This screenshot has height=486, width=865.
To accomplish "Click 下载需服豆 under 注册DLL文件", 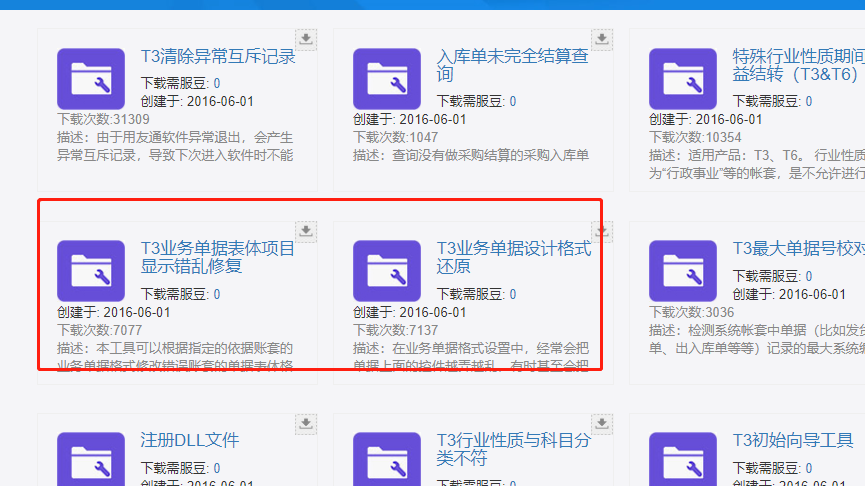I will 180,468.
